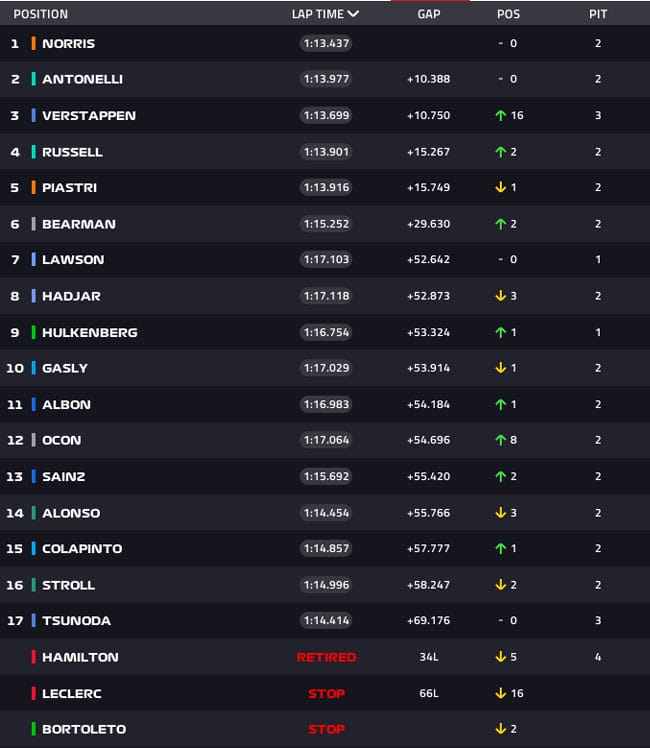Viewport: 650px width, 748px height.
Task: Click the green up arrow in Ocon's row
Action: (x=500, y=440)
